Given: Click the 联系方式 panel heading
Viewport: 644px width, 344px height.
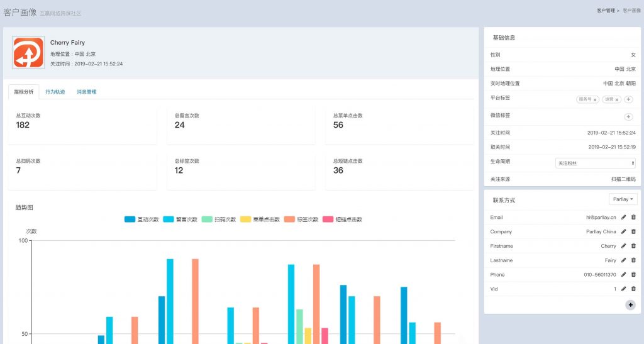Looking at the screenshot, I should [504, 201].
